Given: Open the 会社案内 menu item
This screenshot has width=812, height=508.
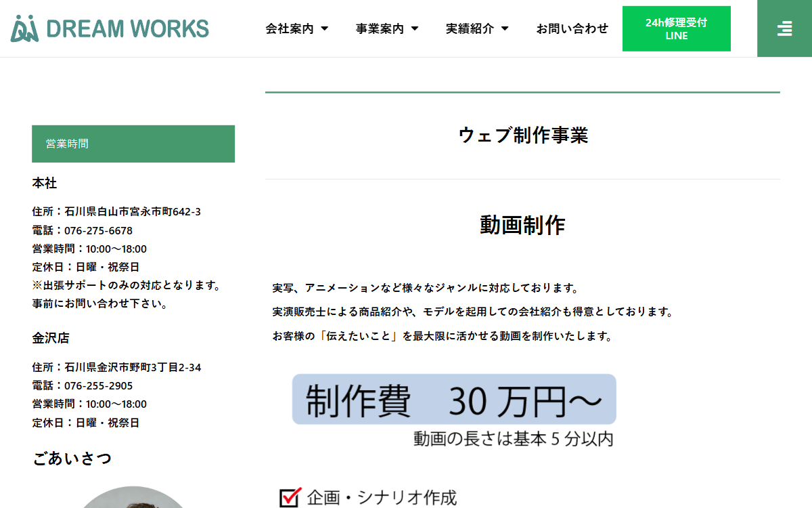Looking at the screenshot, I should (x=290, y=28).
